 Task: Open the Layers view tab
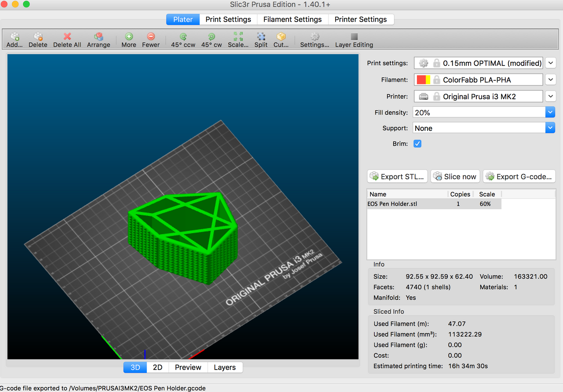coord(225,367)
